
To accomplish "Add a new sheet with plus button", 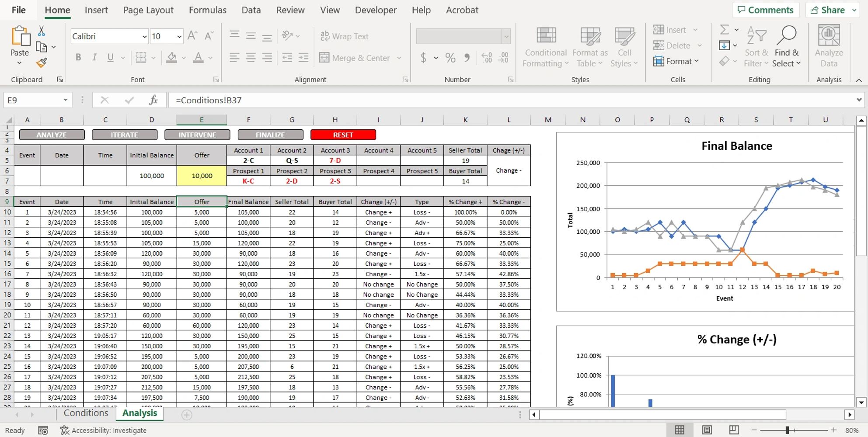I will pyautogui.click(x=187, y=415).
